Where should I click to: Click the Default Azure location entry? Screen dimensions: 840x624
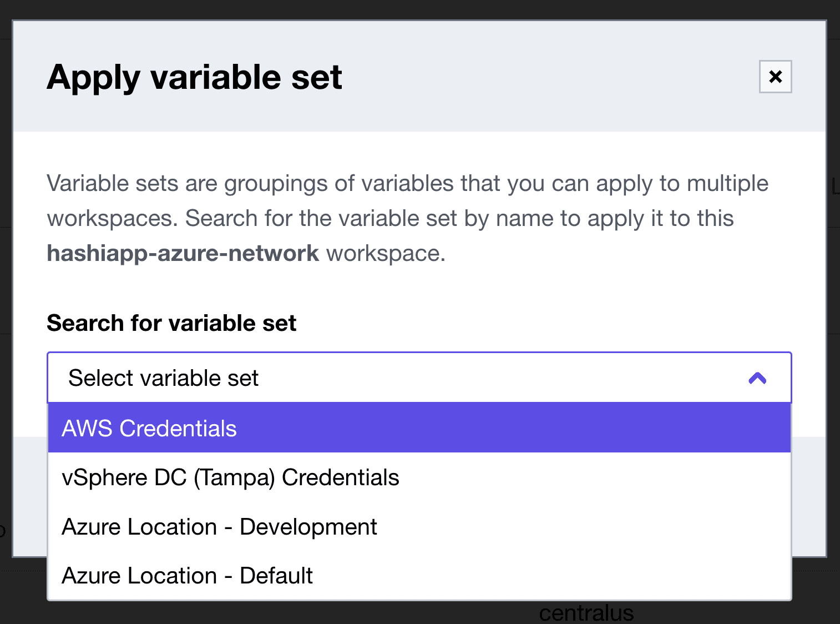187,576
